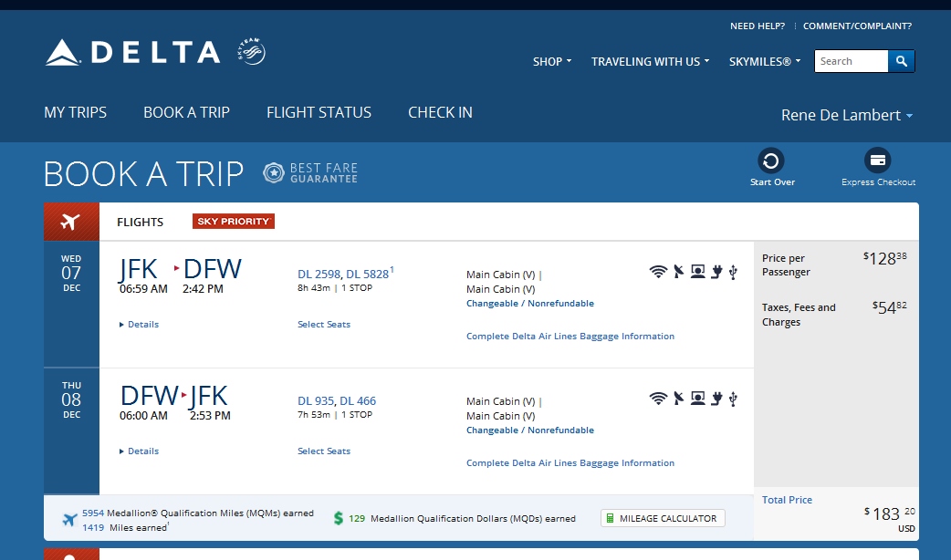Go to the FLIGHT STATUS tab
This screenshot has height=560, width=951.
(x=319, y=112)
